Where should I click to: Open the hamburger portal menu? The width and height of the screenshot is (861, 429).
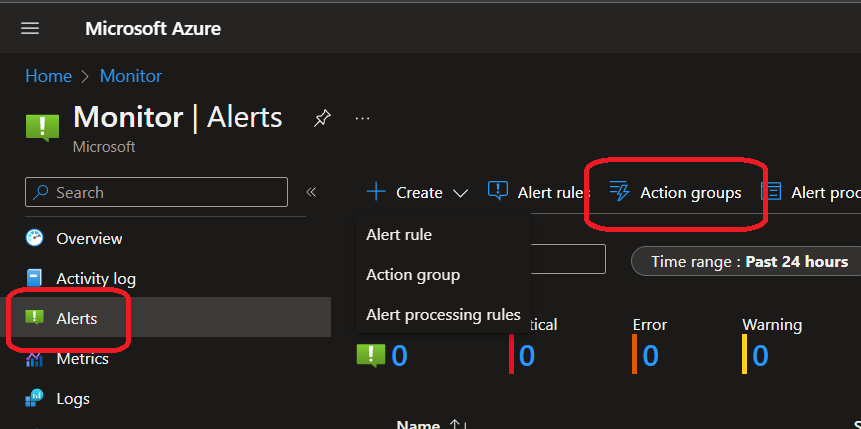pyautogui.click(x=30, y=28)
